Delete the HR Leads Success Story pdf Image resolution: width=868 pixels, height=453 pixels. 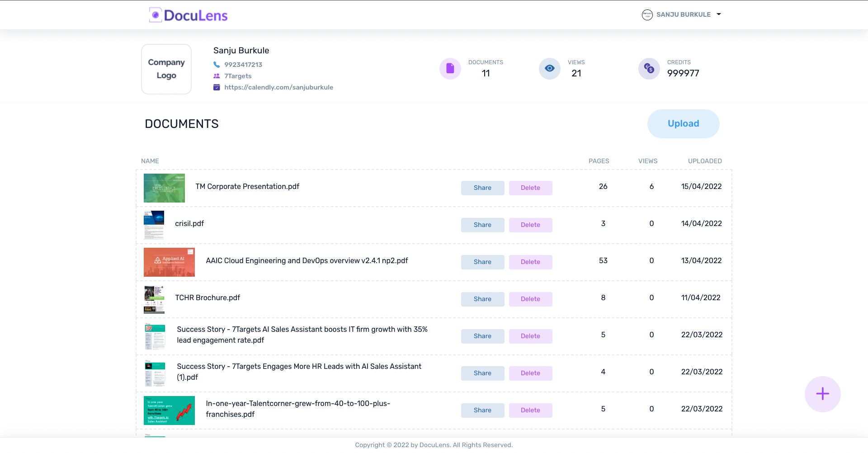(530, 373)
